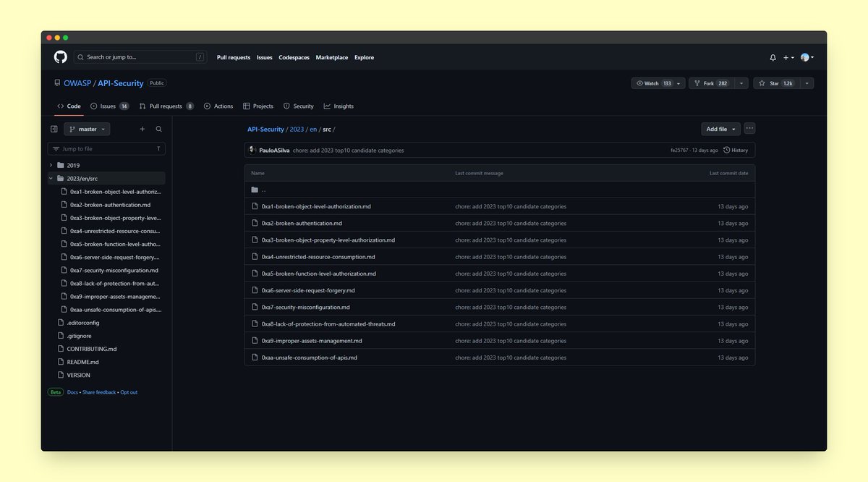Viewport: 868px width, 482px height.
Task: Open Pull requests in top navigation
Action: 234,57
